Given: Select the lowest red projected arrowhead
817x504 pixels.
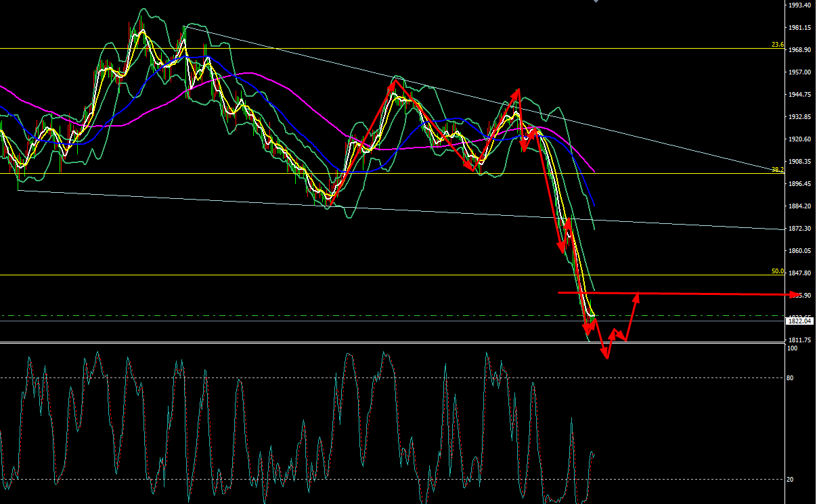Looking at the screenshot, I should (x=606, y=356).
